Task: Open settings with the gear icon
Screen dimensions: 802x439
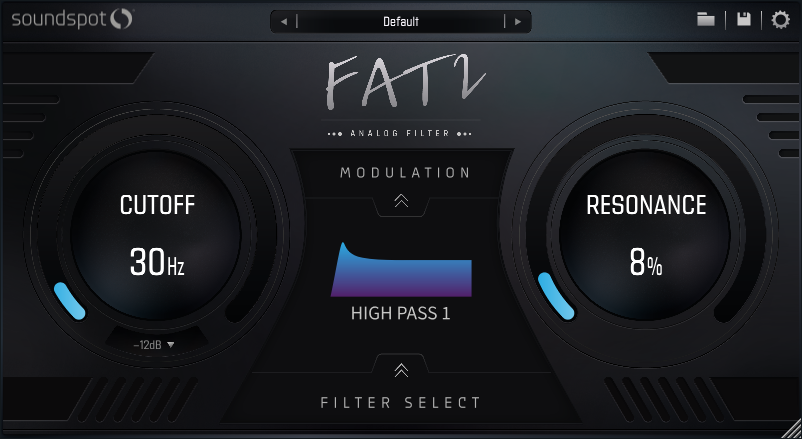Action: coord(780,19)
